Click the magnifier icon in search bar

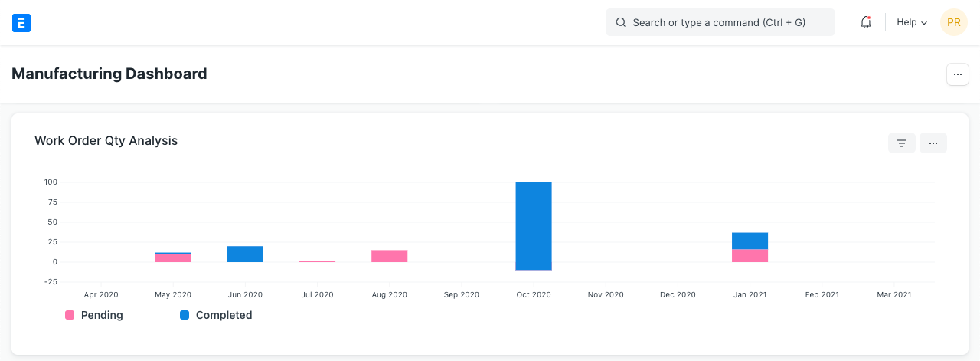coord(621,23)
